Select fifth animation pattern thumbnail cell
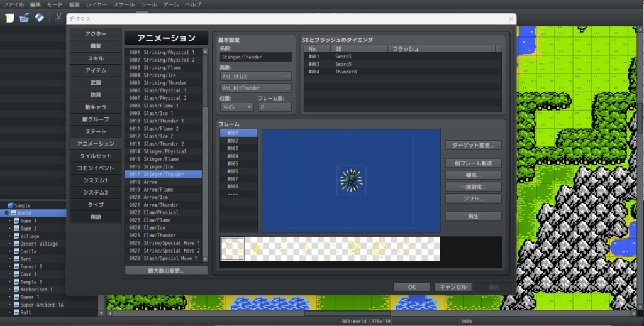 pyautogui.click(x=330, y=249)
